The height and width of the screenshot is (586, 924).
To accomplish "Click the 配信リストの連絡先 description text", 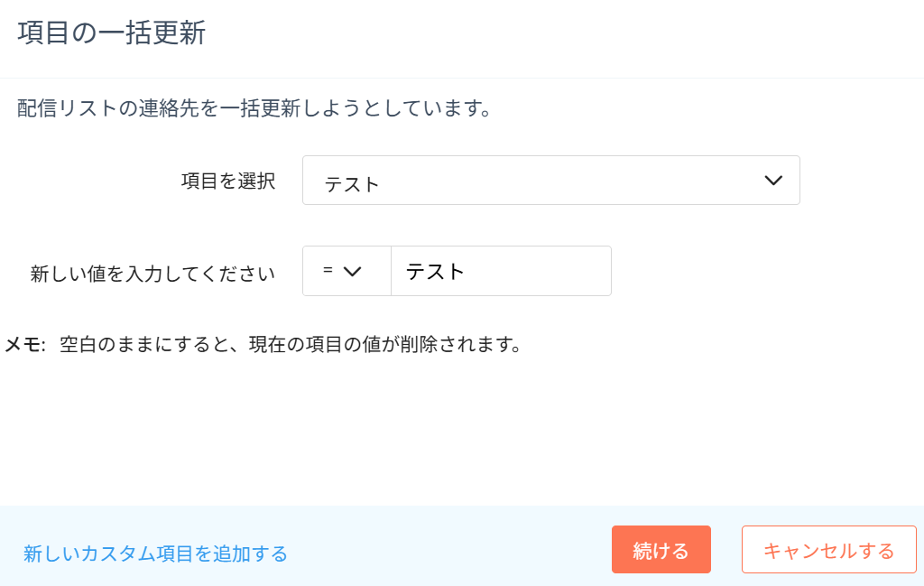I will point(254,110).
